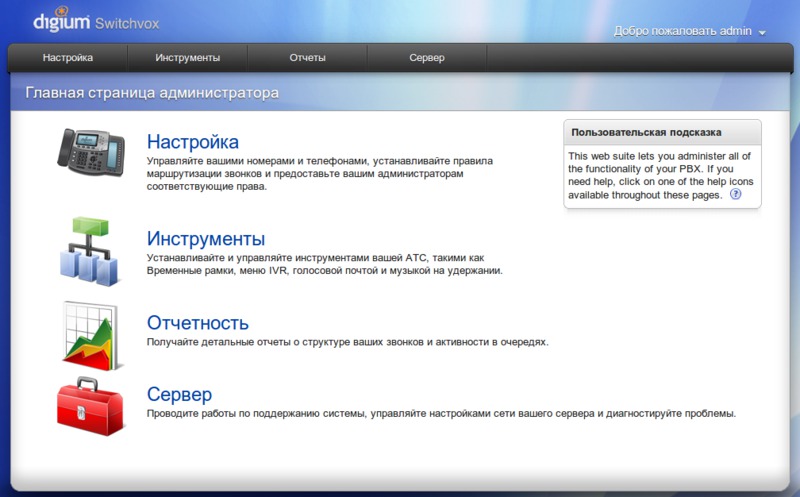800x497 pixels.
Task: Click the chart icon for Отчетность
Action: click(x=92, y=336)
